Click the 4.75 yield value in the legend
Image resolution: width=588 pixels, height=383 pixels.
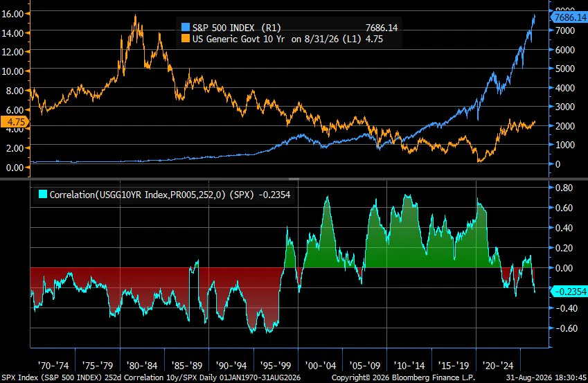(374, 39)
